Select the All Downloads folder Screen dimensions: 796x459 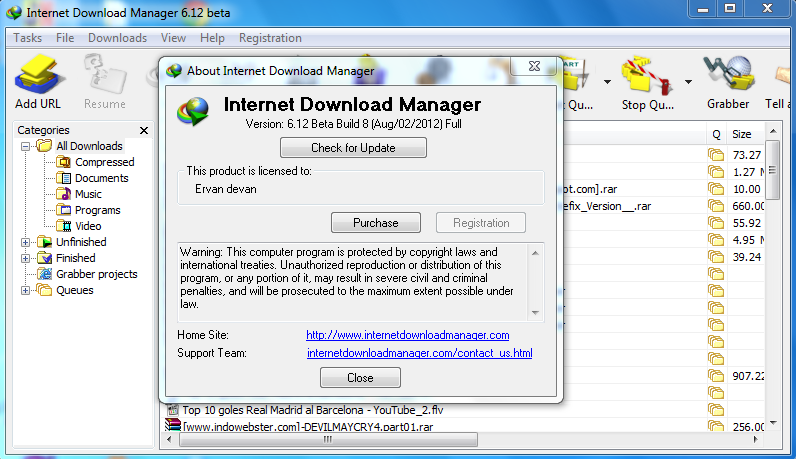pyautogui.click(x=89, y=146)
